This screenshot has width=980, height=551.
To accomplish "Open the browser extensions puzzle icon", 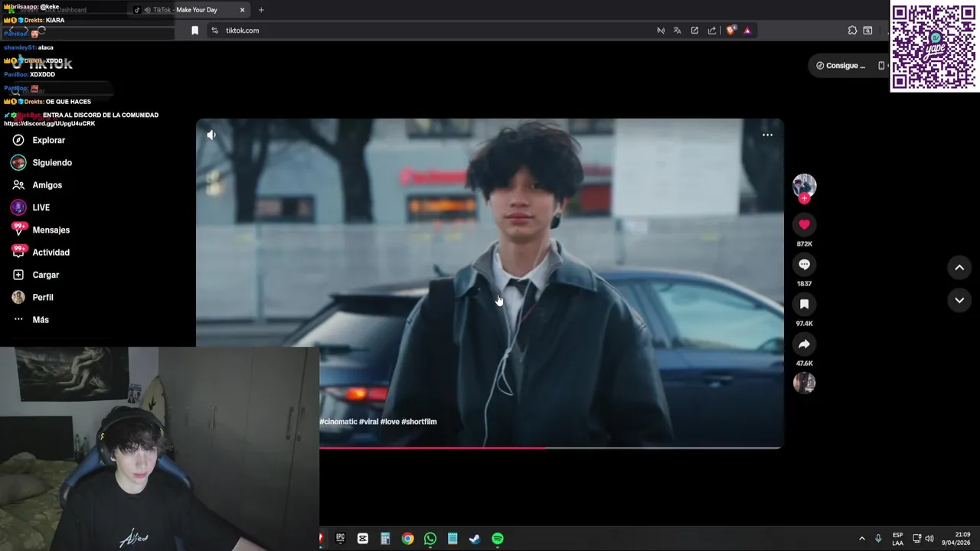I will 852,31.
